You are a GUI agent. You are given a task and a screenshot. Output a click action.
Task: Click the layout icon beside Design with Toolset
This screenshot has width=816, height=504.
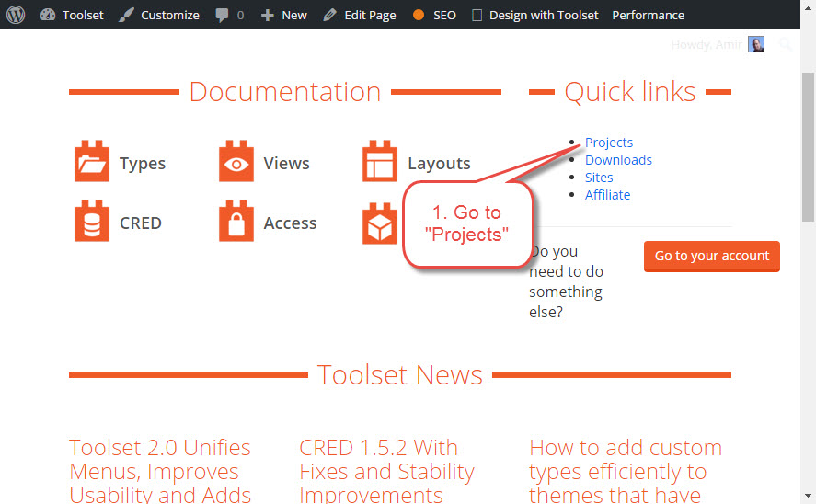477,15
